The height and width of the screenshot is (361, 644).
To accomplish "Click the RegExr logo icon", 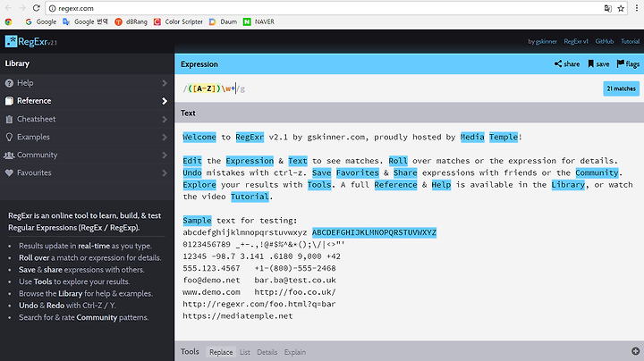I will (11, 41).
